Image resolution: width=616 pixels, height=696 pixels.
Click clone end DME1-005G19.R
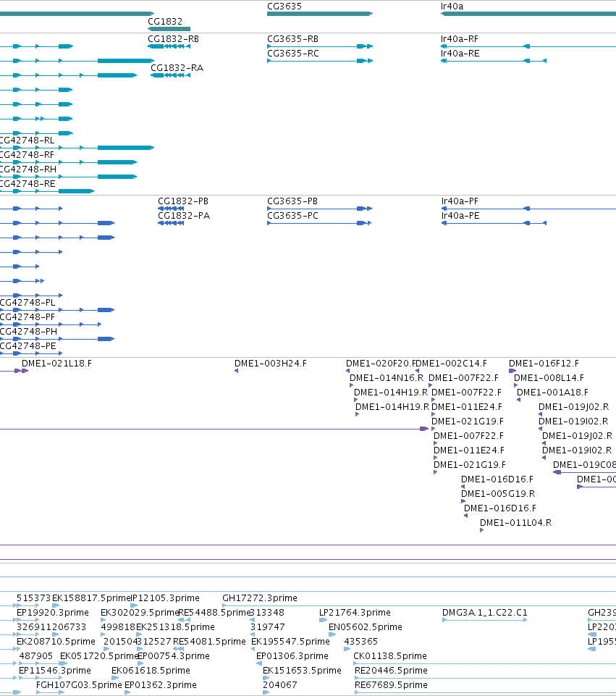click(x=498, y=494)
